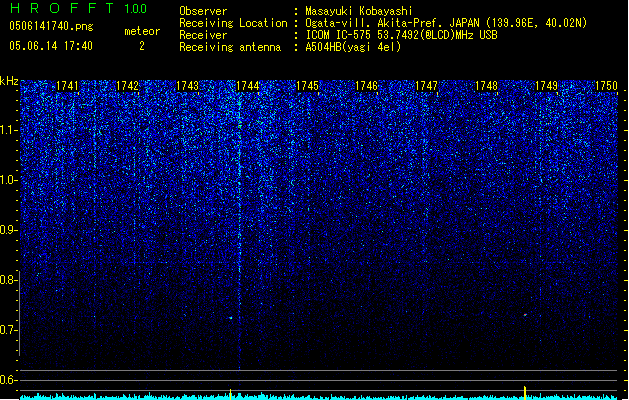Click the 1750 time axis marker
The height and width of the screenshot is (400, 629).
tap(606, 86)
